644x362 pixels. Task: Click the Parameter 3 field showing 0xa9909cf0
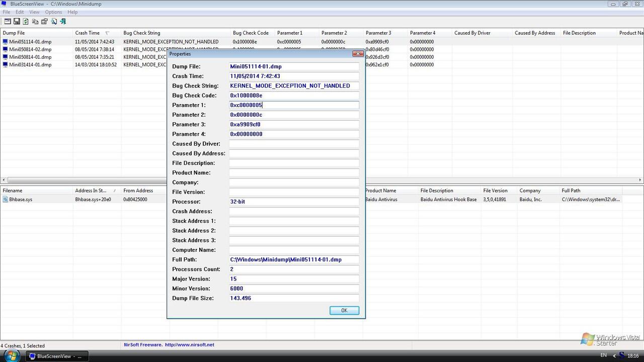pyautogui.click(x=294, y=124)
